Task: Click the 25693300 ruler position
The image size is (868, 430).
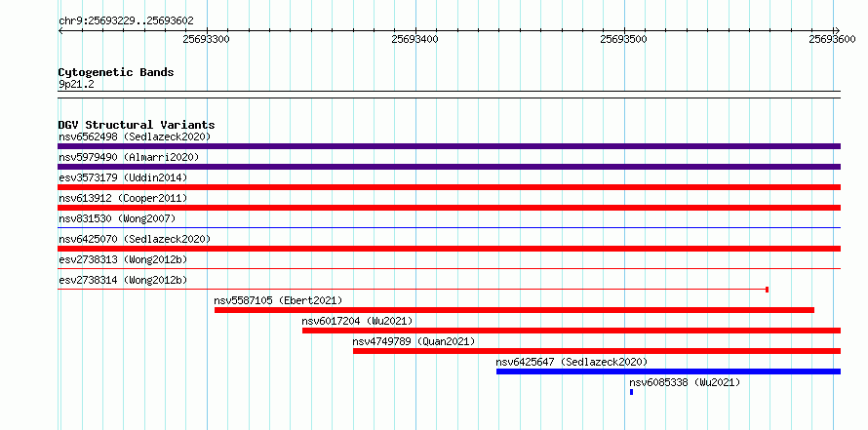Action: click(206, 39)
